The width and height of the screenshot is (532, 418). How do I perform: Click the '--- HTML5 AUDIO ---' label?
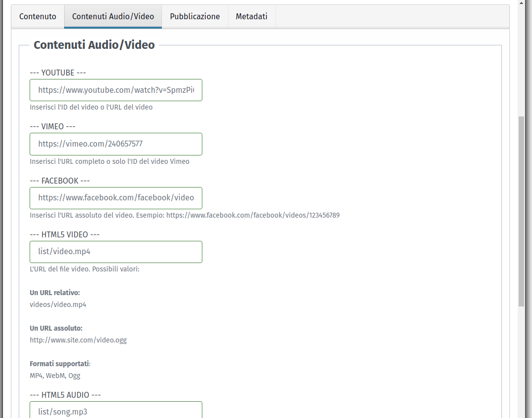point(65,395)
